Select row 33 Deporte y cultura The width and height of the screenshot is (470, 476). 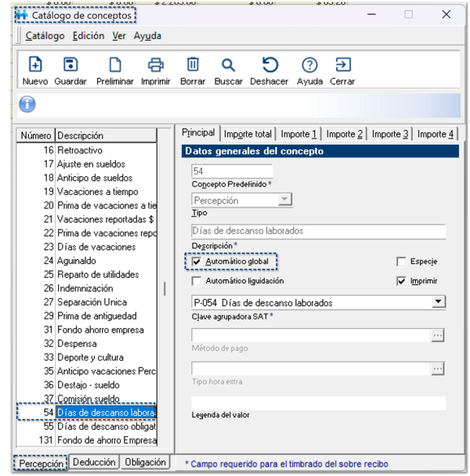87,357
